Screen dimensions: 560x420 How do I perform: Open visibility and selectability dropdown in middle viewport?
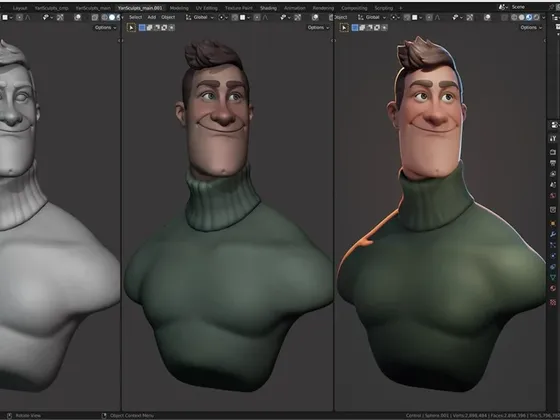[285, 17]
